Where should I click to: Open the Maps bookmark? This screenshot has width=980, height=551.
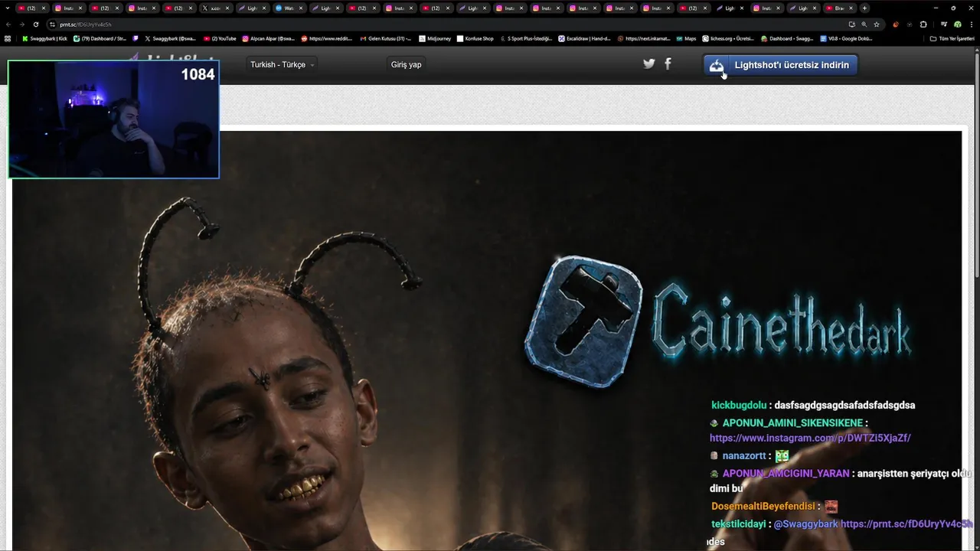(686, 38)
